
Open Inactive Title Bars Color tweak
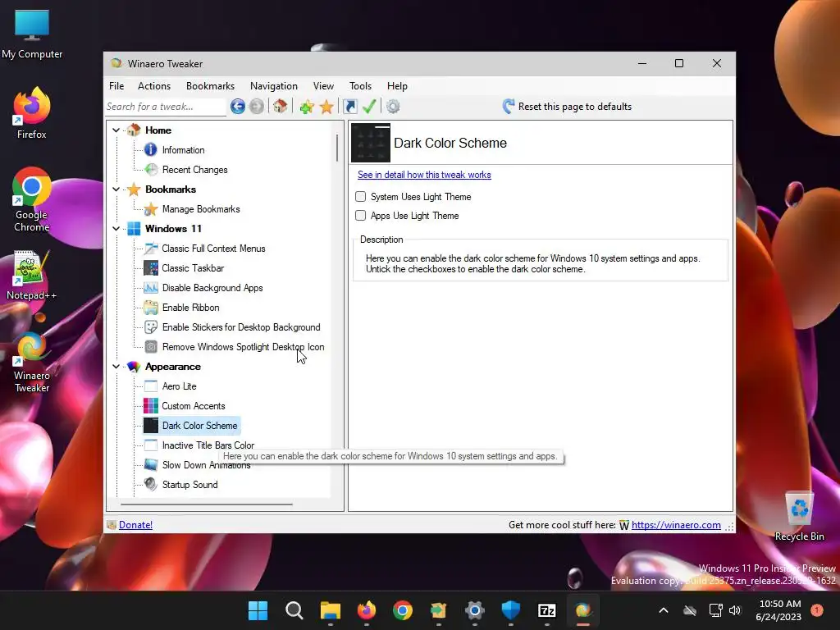208,445
